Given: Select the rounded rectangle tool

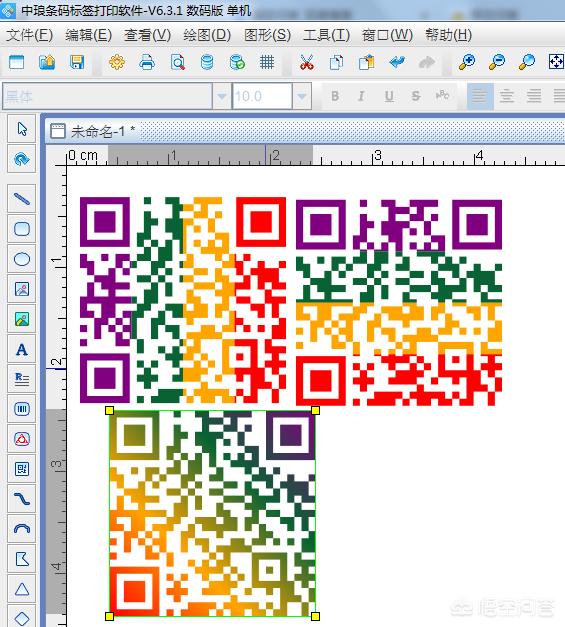Looking at the screenshot, I should pyautogui.click(x=22, y=229).
